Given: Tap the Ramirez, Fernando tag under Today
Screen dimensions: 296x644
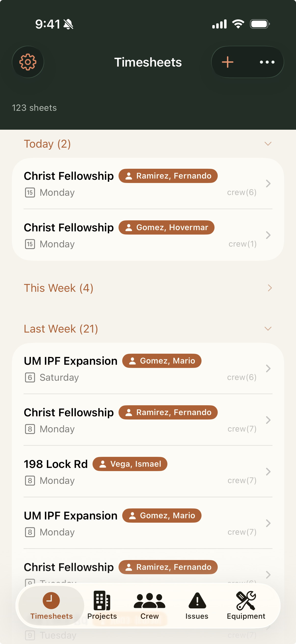Looking at the screenshot, I should click(168, 176).
